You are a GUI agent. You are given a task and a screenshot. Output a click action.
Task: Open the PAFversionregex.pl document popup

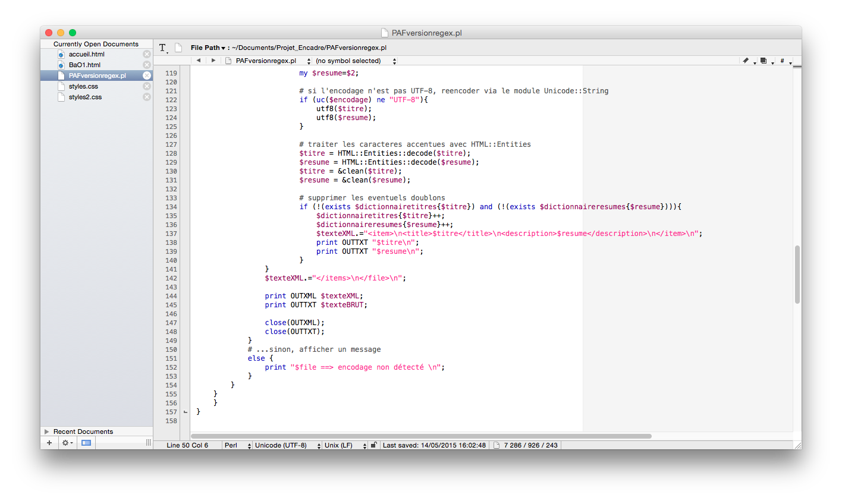click(x=269, y=61)
